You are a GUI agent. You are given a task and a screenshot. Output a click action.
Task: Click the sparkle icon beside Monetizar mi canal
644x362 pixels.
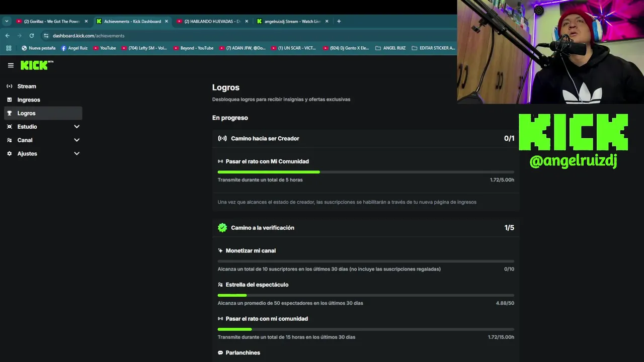point(220,250)
